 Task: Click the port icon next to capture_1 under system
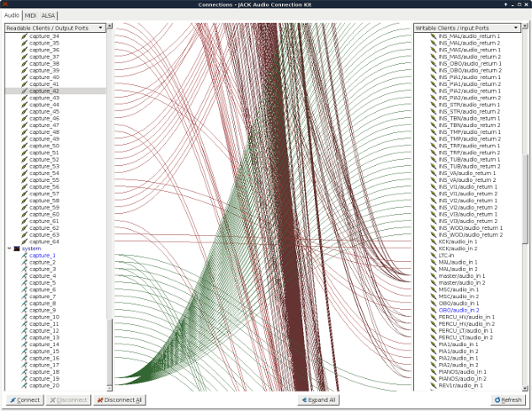click(24, 256)
